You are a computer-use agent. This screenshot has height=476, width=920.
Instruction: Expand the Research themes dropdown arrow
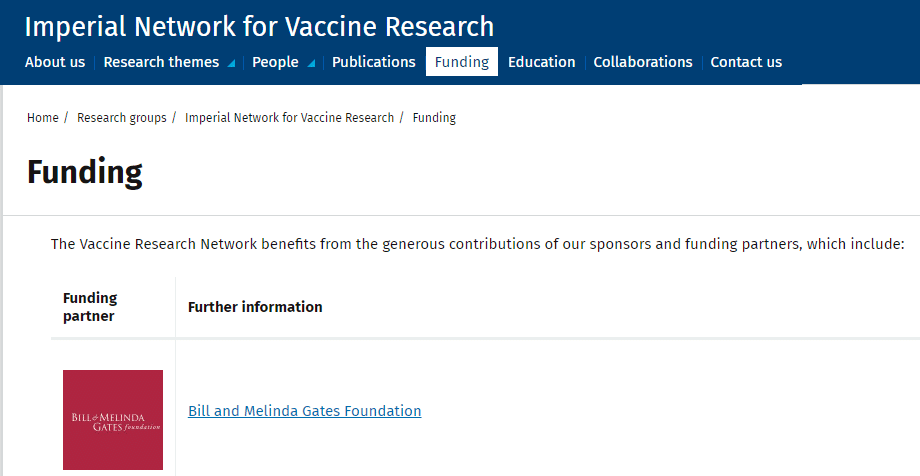[232, 63]
